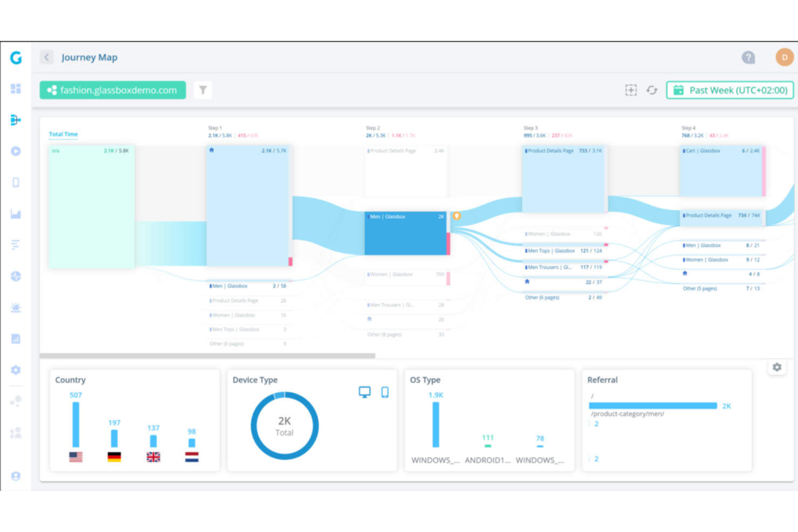Open the fashion.glassboxdemo.com site selector

point(112,90)
